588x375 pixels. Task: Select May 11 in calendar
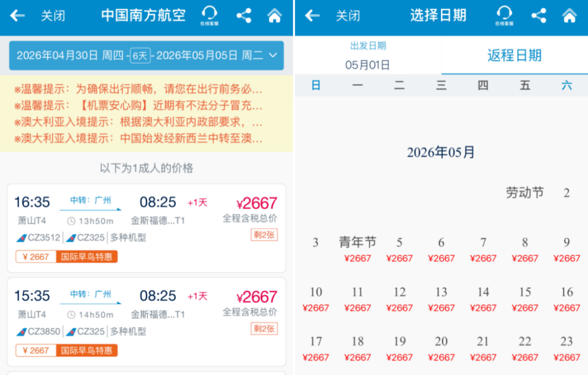(357, 299)
